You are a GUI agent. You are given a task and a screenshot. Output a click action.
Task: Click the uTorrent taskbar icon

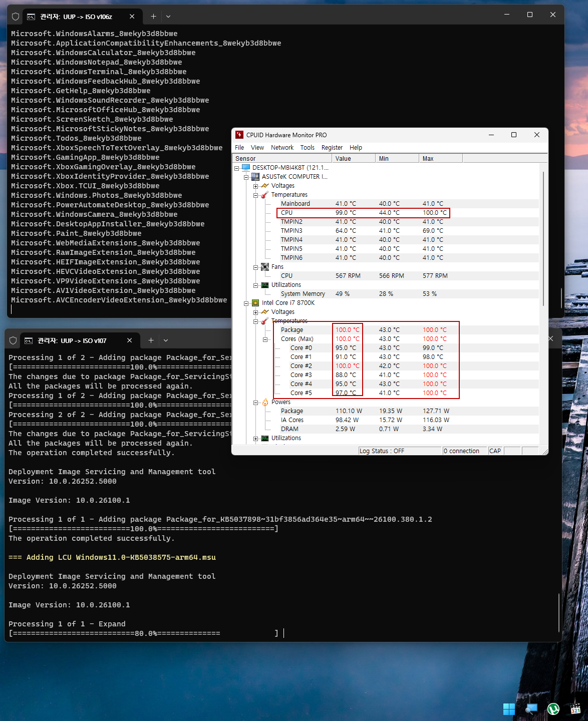(x=553, y=709)
